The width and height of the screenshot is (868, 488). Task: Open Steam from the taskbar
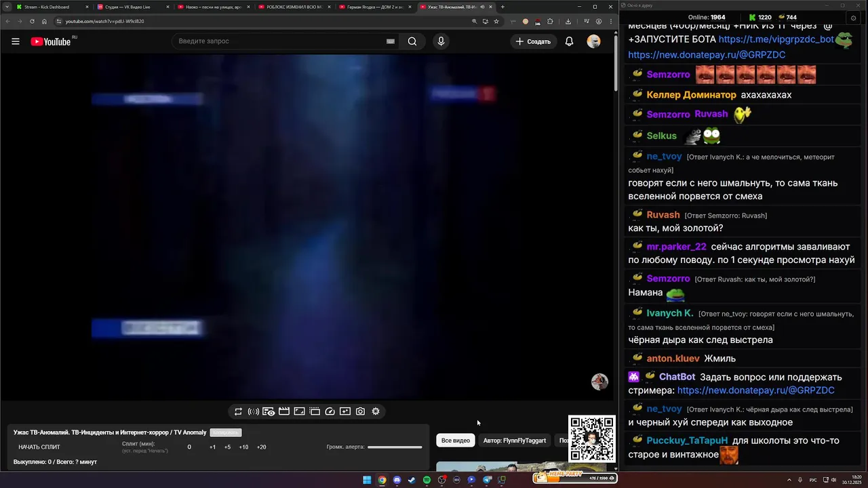point(412,480)
